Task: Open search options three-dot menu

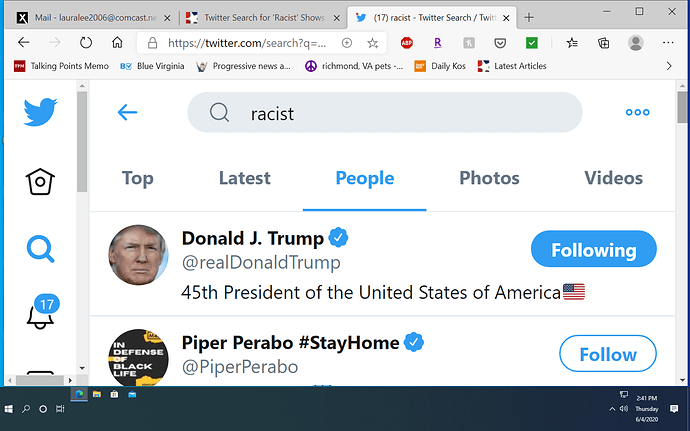Action: [637, 112]
